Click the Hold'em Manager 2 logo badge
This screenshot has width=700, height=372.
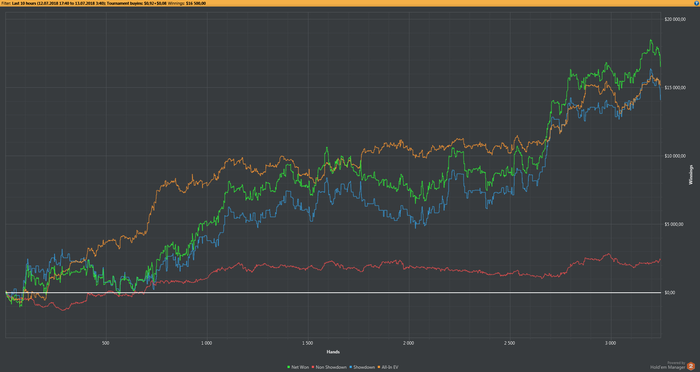coord(691,366)
